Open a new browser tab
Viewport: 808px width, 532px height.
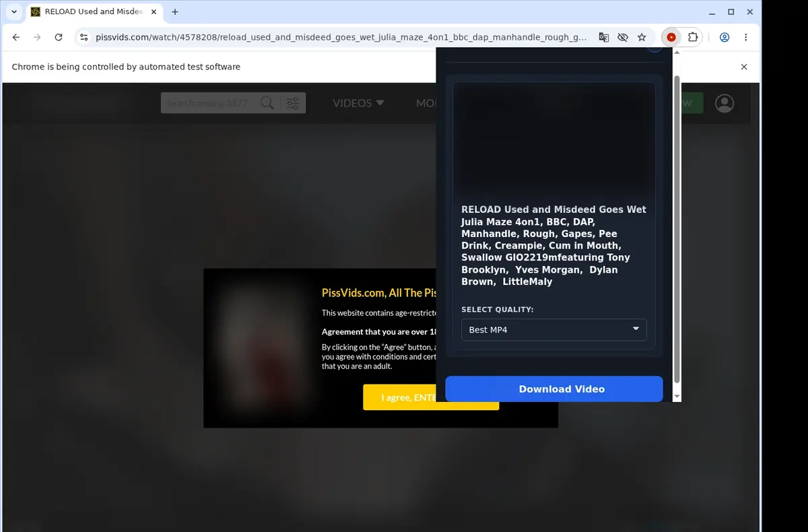(x=175, y=11)
